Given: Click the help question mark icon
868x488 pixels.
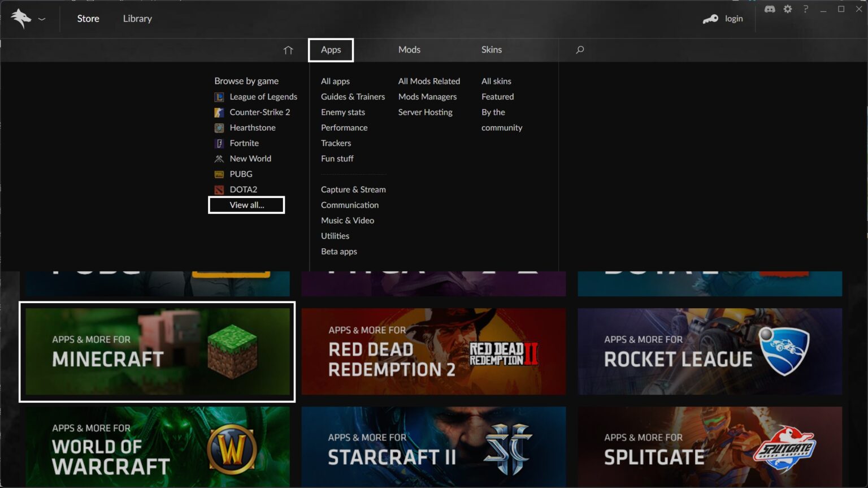Looking at the screenshot, I should click(x=805, y=9).
